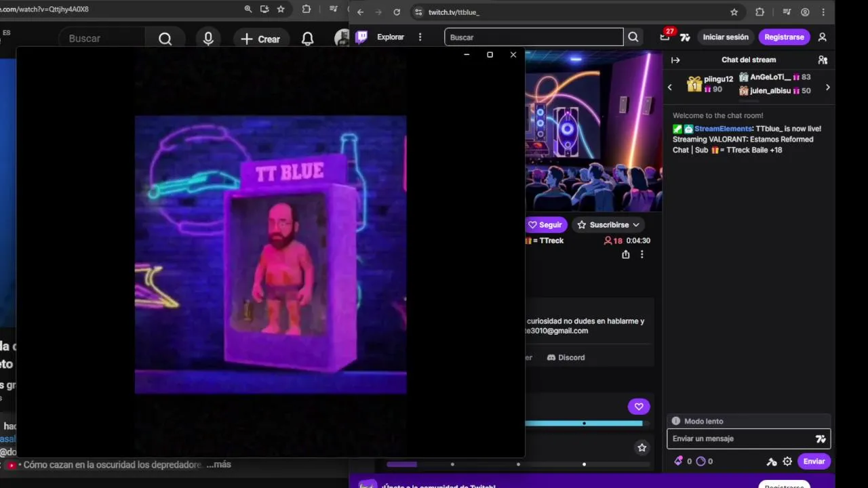This screenshot has width=868, height=488.
Task: Click the cyan progress bar
Action: pyautogui.click(x=583, y=424)
